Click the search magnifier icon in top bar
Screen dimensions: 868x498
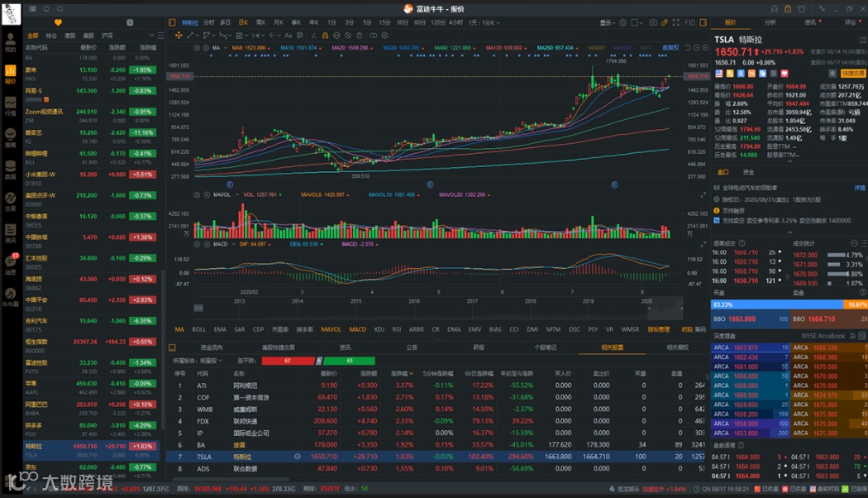(60, 9)
